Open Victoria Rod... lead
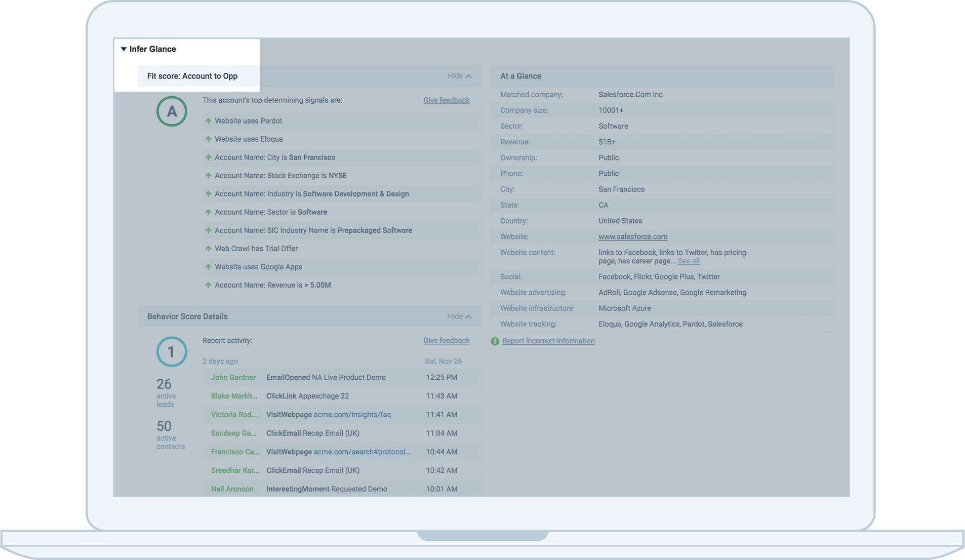Viewport: 965px width, 560px height. 233,415
